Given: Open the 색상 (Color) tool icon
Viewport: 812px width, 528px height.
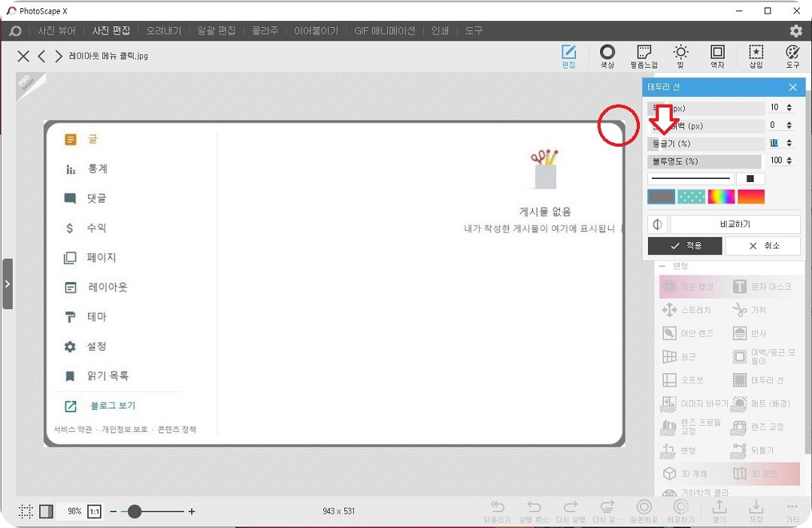Looking at the screenshot, I should 607,56.
